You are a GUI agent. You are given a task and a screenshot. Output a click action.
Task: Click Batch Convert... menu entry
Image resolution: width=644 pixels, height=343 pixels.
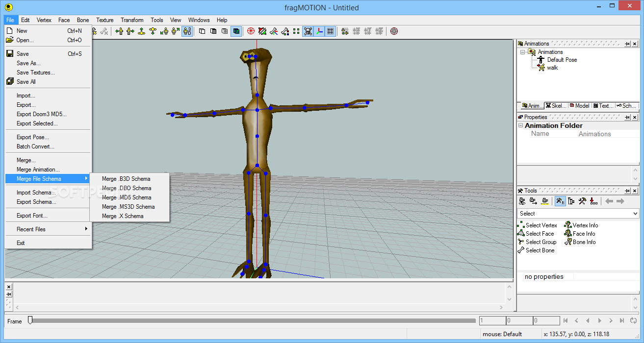coord(35,147)
